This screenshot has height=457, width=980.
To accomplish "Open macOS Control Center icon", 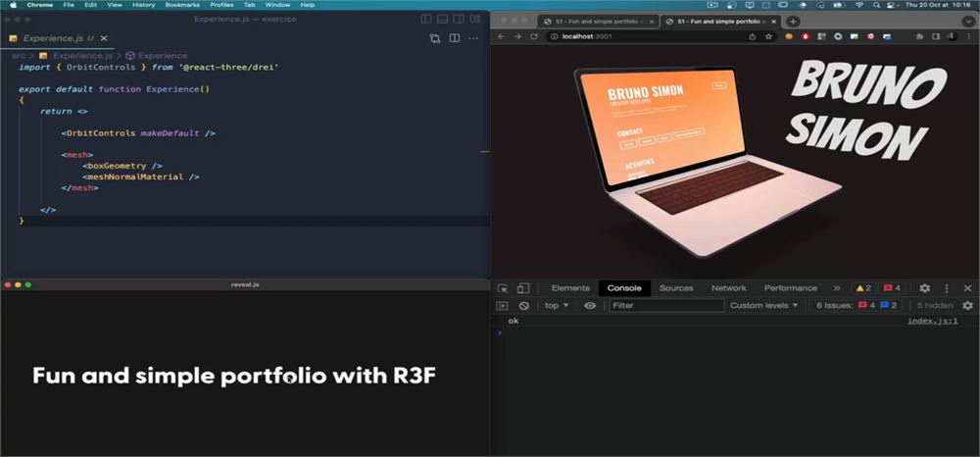I will pos(891,4).
